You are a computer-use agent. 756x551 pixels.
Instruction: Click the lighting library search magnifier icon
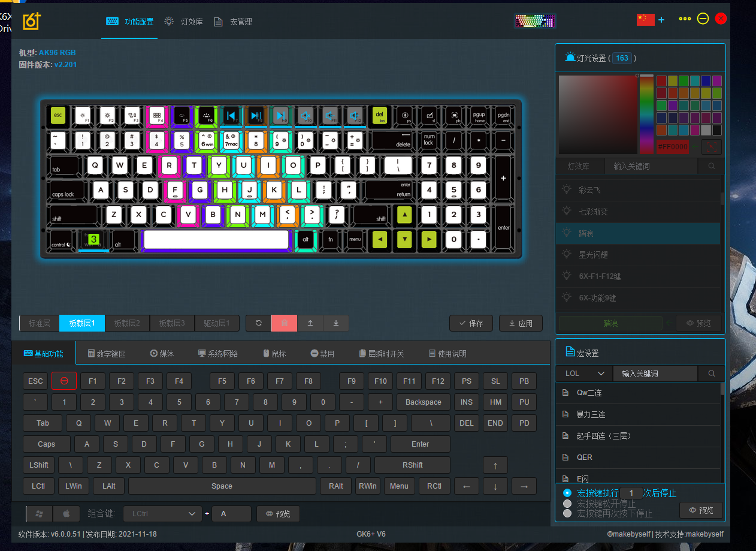(712, 166)
